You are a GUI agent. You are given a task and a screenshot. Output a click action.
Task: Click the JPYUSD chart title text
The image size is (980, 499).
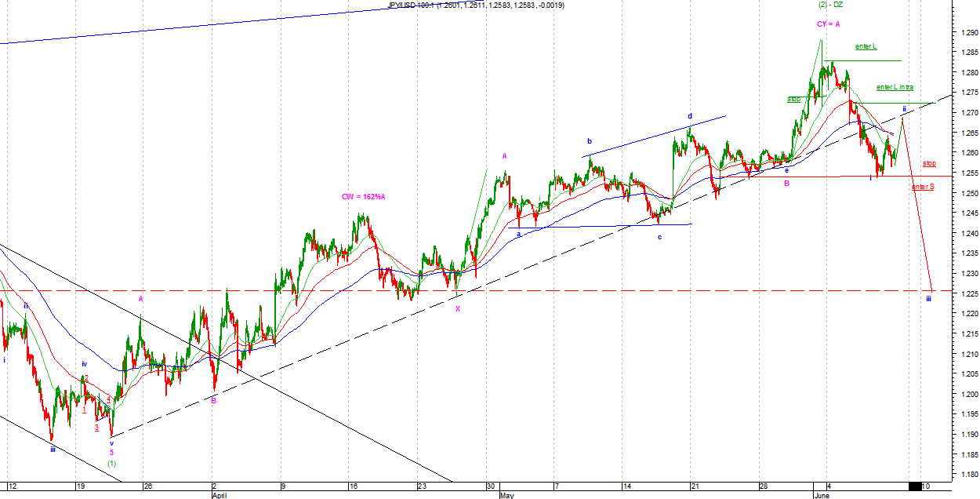[x=476, y=5]
